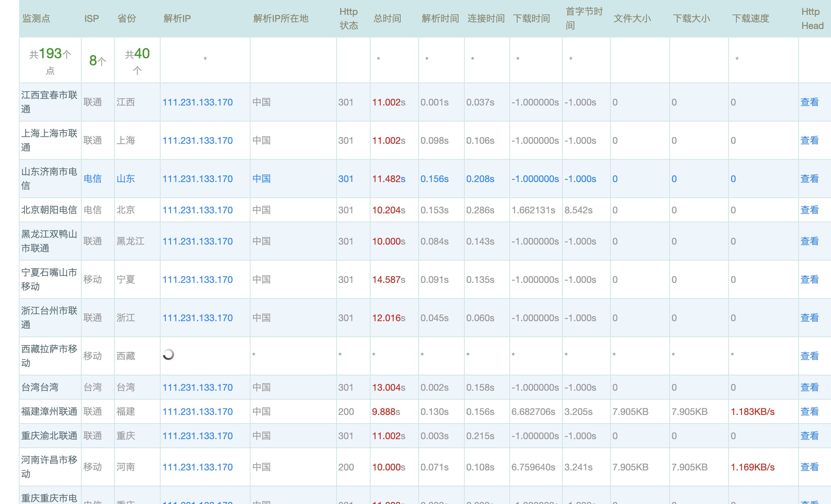
Task: Click 监测点 name 黑龙江双鸭山市联通
Action: pos(49,241)
